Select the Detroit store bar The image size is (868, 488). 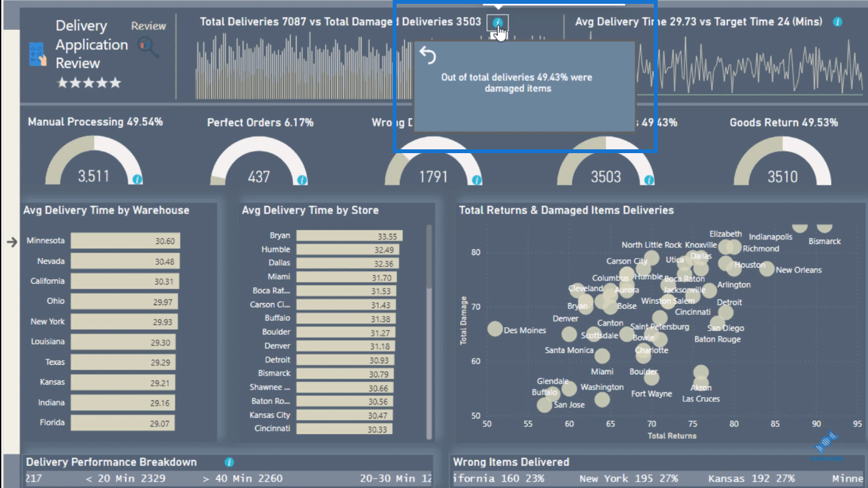pos(345,360)
